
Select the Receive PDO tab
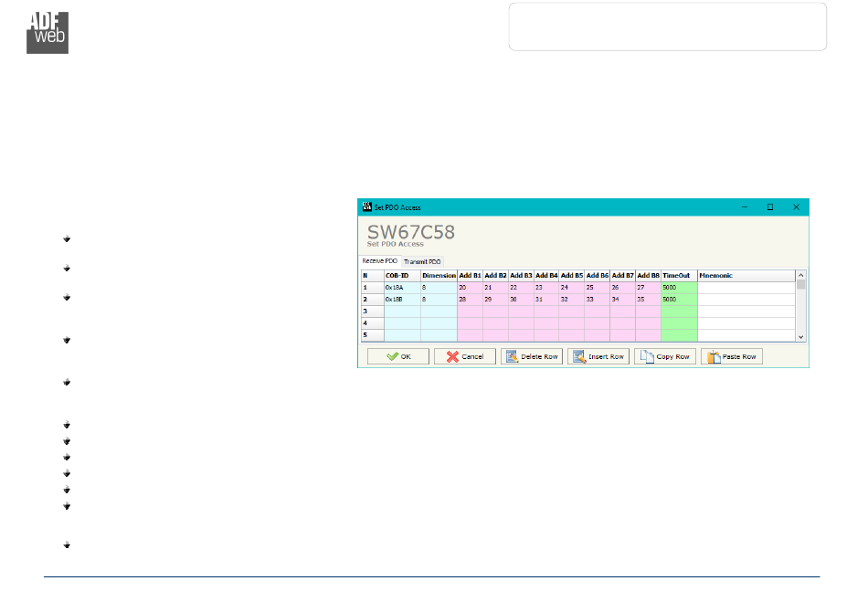(x=380, y=261)
